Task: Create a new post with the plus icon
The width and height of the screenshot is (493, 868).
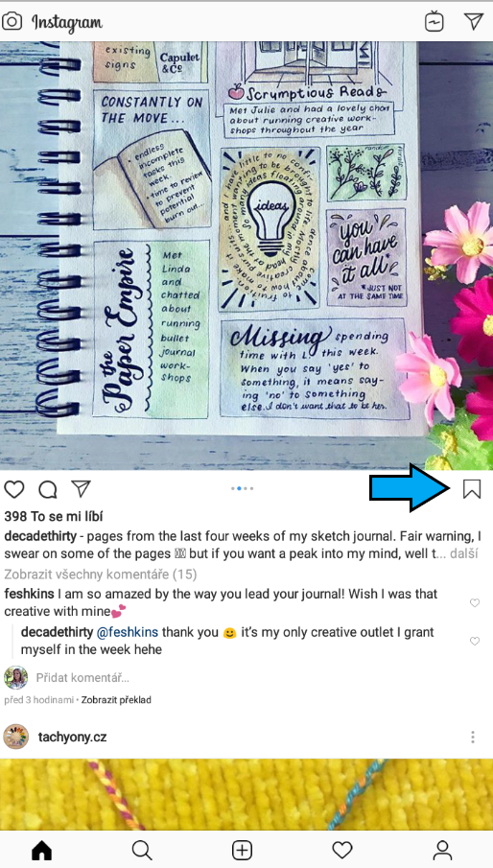Action: [x=243, y=850]
